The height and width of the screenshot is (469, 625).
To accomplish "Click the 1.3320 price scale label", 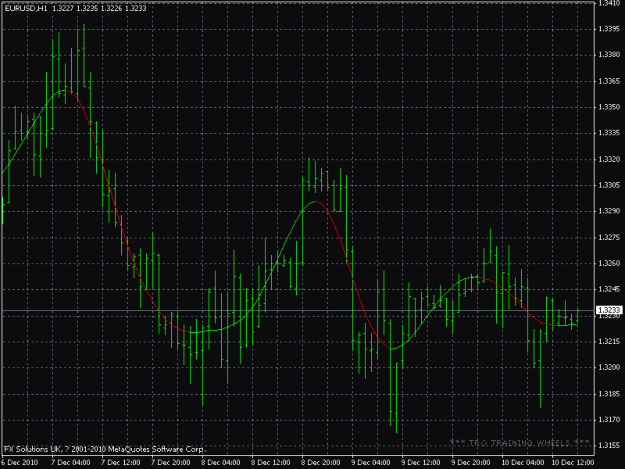I will 609,159.
